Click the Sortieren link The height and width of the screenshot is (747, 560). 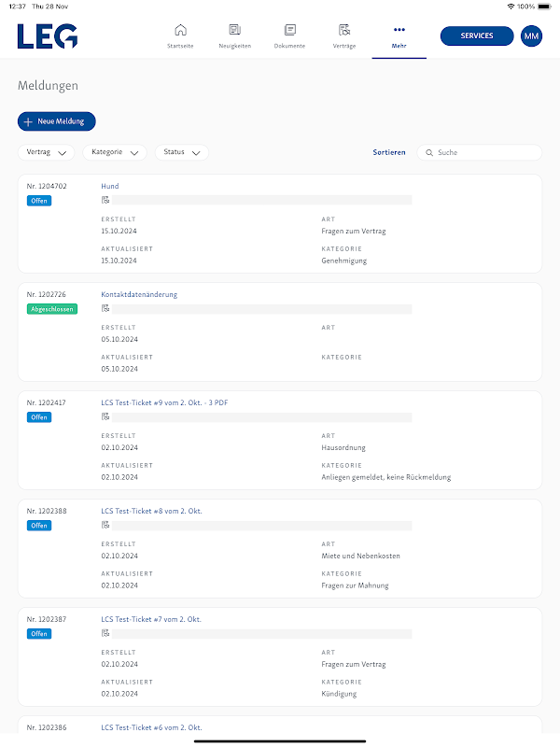coord(389,152)
